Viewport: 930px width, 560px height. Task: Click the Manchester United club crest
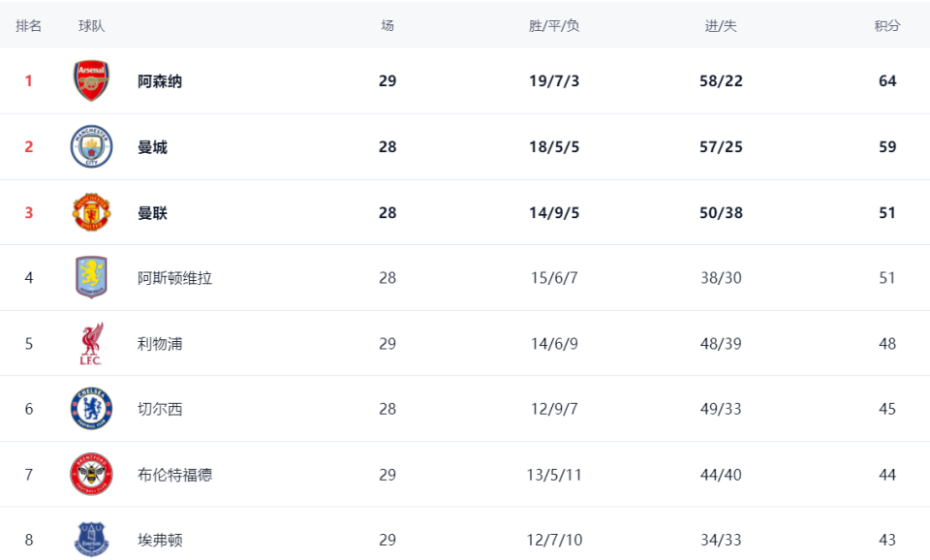(92, 212)
